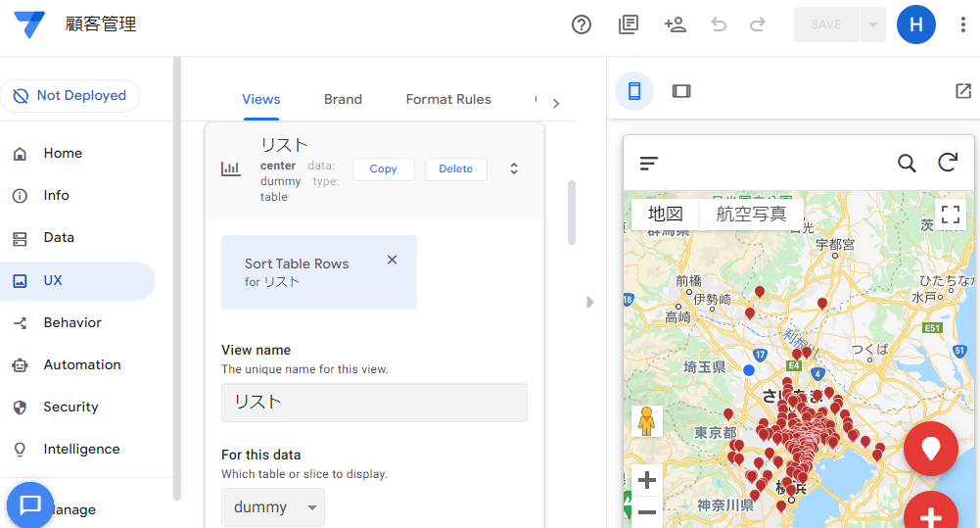Click the Sort Table Rows suggestion
This screenshot has height=528, width=980.
(x=319, y=272)
